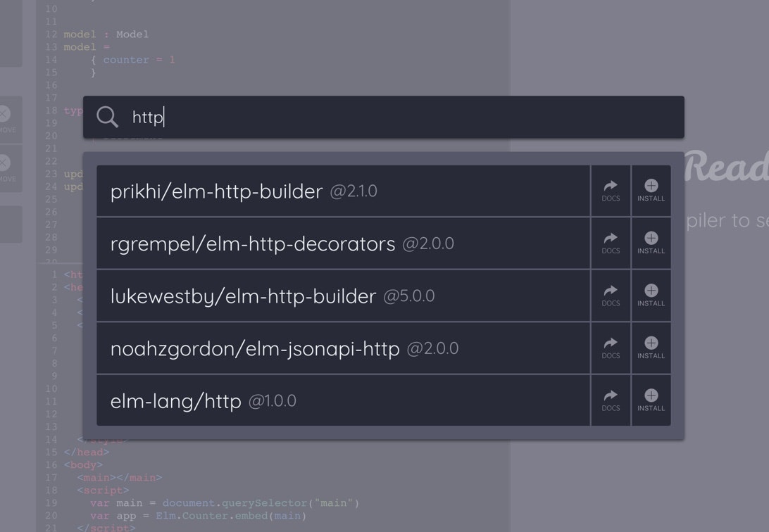Image resolution: width=769 pixels, height=532 pixels.
Task: Install lukewestby/elm-http-builder package
Action: pyautogui.click(x=651, y=296)
